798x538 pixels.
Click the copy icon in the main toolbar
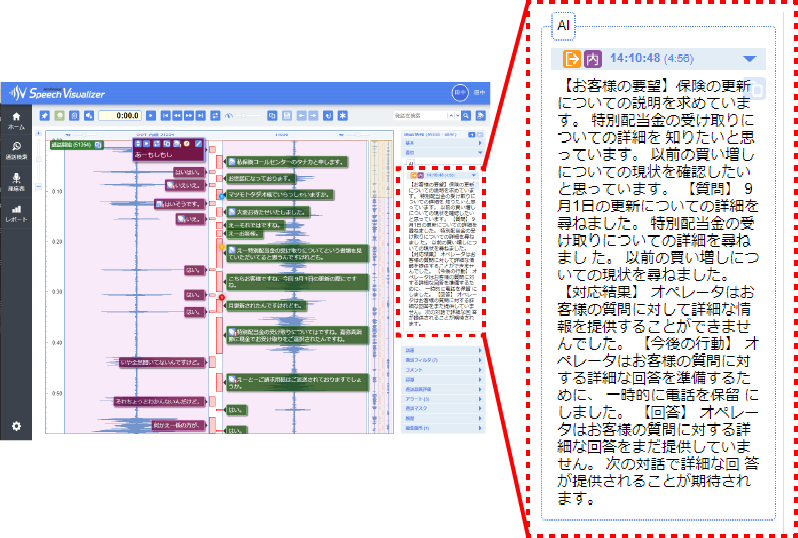(x=272, y=116)
